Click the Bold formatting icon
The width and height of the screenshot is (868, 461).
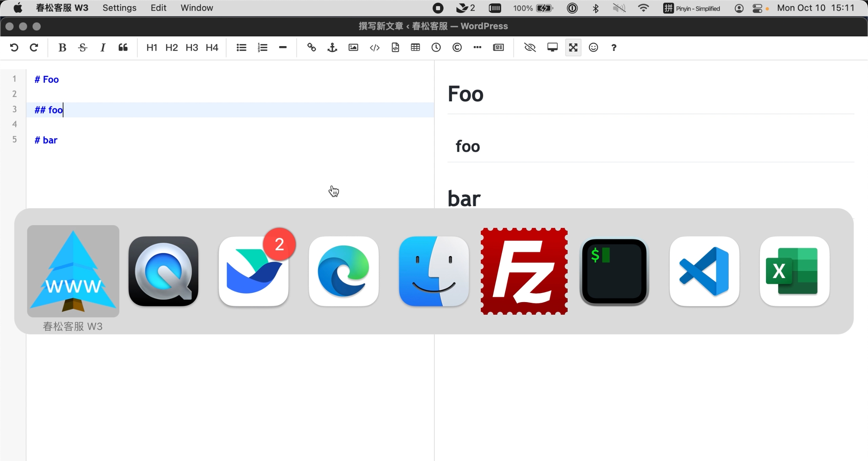[x=62, y=48]
